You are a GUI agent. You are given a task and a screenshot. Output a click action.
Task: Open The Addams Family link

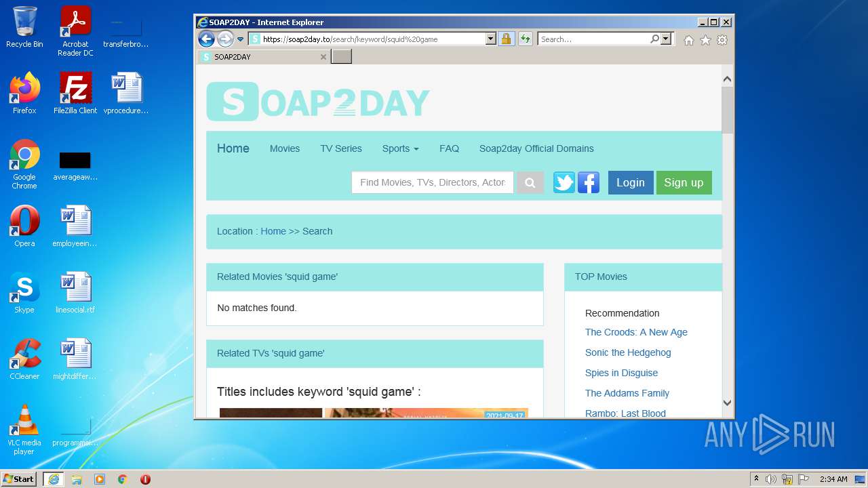tap(627, 393)
